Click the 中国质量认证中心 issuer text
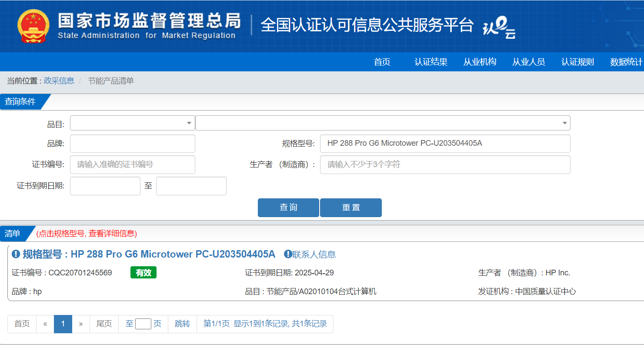Screen dimensions: 644x345 click(546, 291)
